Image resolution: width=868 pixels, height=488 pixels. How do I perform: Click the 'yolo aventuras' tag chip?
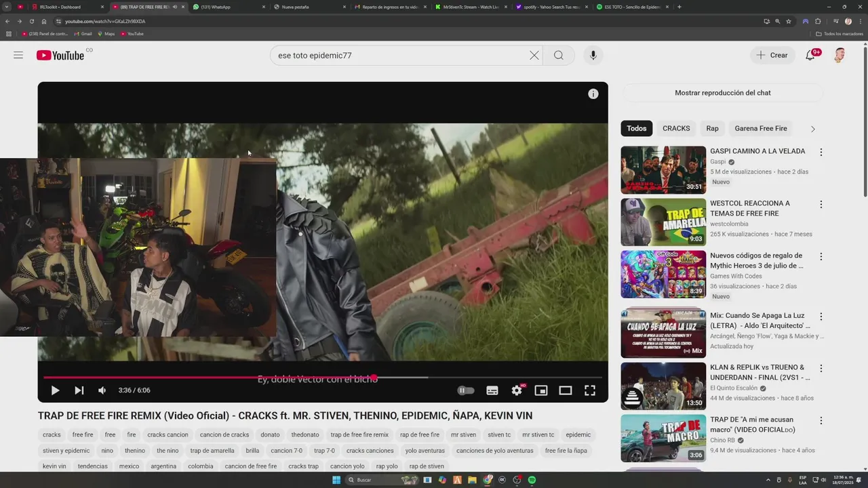[425, 451]
